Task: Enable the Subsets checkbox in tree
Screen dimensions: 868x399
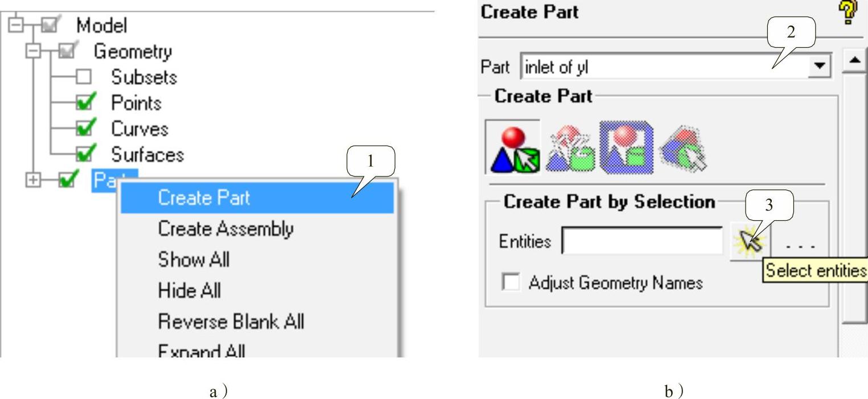Action: [84, 77]
